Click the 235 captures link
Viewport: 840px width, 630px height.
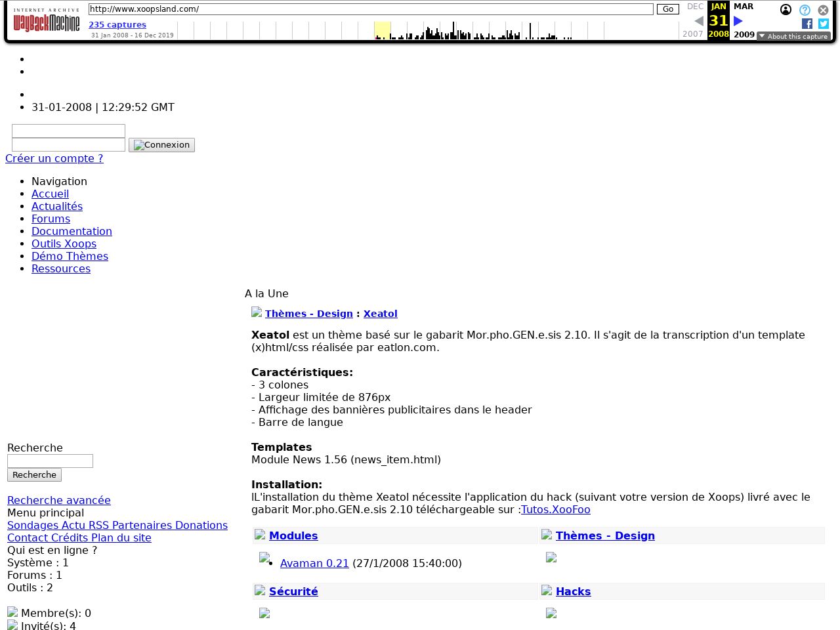coord(117,25)
